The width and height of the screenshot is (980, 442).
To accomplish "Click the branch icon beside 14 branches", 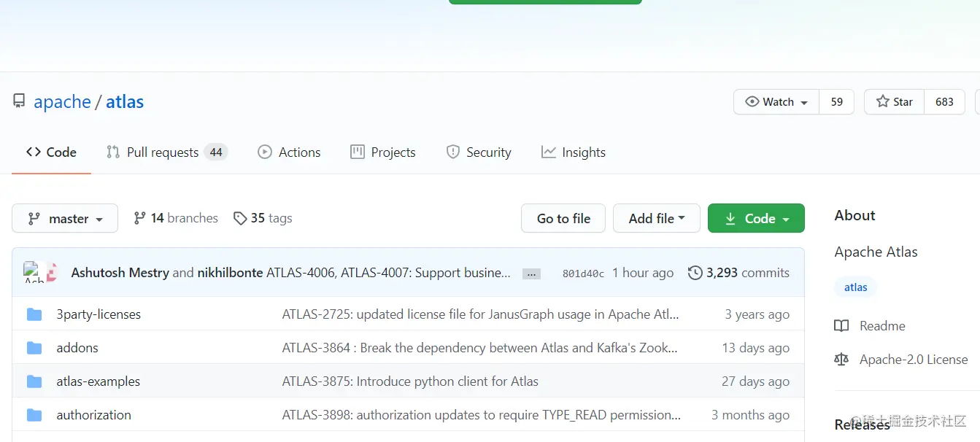I will tap(140, 218).
